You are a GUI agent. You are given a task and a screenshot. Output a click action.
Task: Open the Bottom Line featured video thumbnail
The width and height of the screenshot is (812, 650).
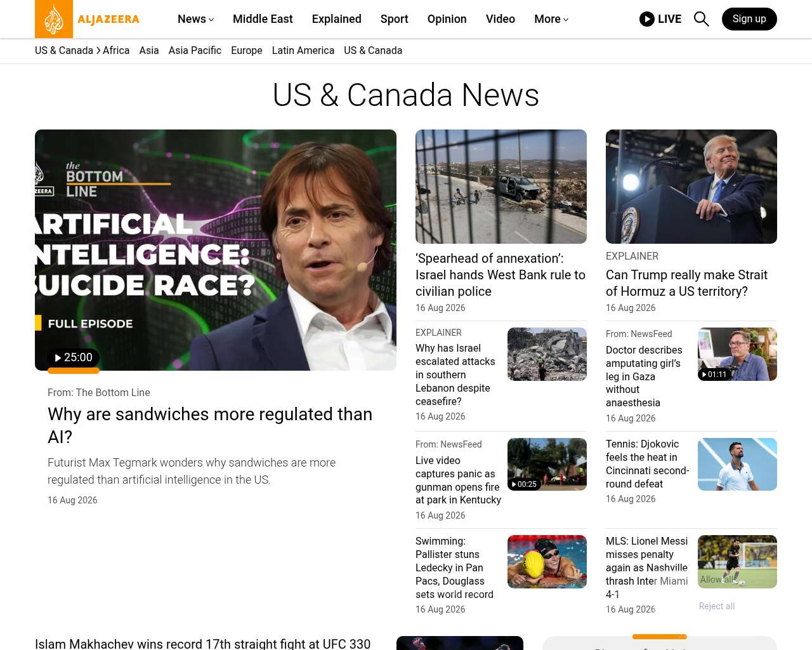click(216, 250)
